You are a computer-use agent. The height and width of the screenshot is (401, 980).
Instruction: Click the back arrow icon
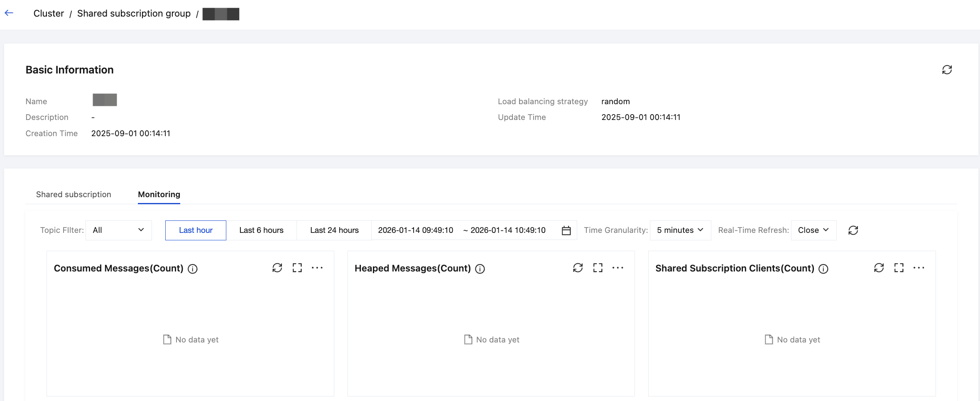pyautogui.click(x=9, y=13)
